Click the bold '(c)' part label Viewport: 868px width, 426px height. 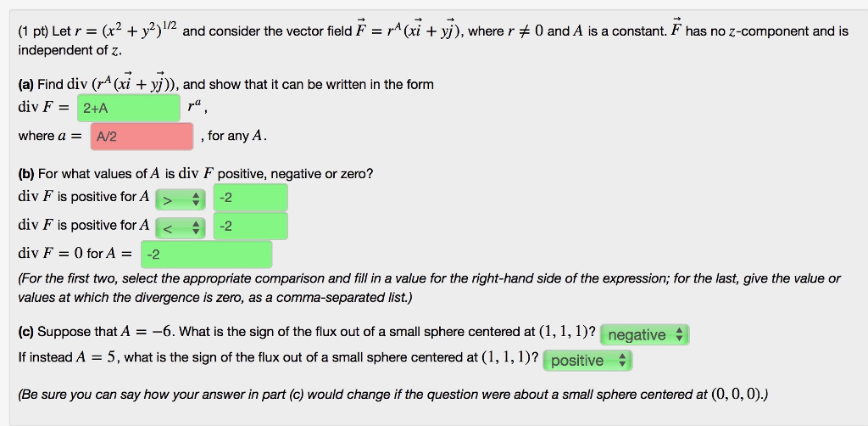click(x=26, y=332)
